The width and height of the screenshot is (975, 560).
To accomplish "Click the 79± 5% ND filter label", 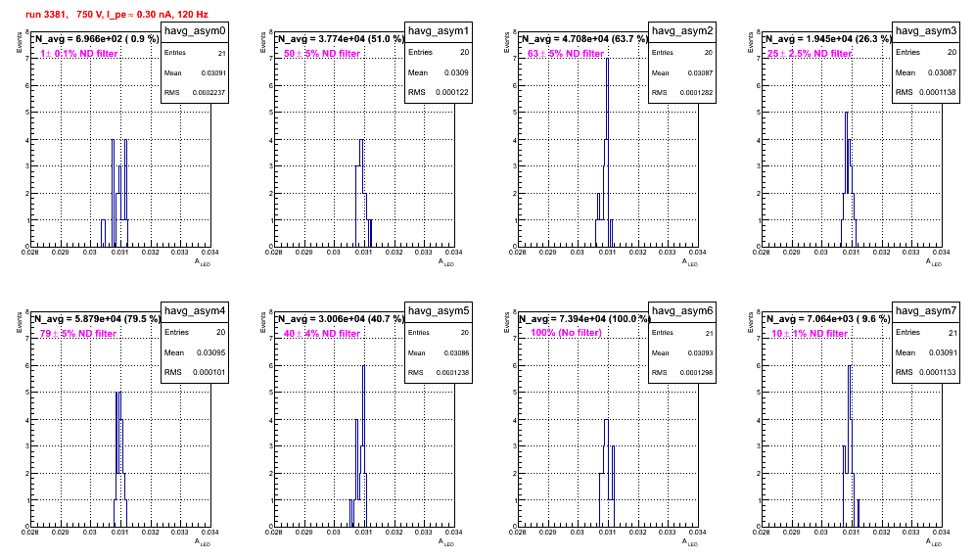I will tap(78, 334).
